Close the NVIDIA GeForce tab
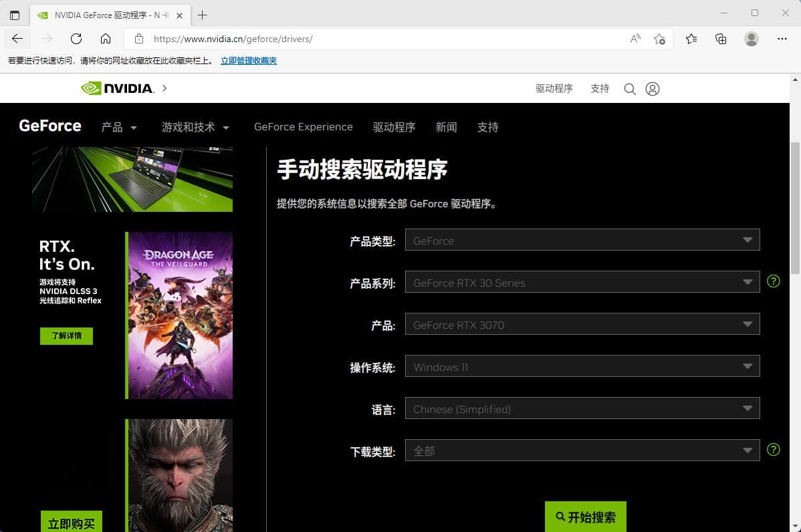Viewport: 801px width, 532px height. [179, 16]
